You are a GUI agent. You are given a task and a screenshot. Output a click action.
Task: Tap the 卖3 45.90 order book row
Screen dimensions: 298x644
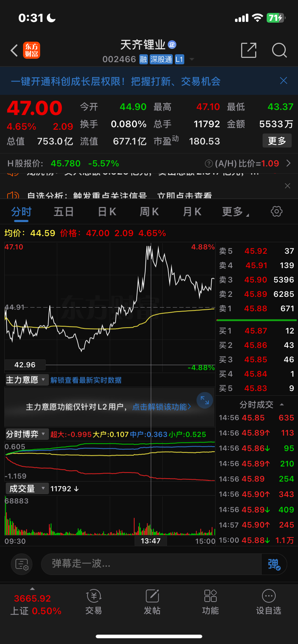click(x=256, y=280)
